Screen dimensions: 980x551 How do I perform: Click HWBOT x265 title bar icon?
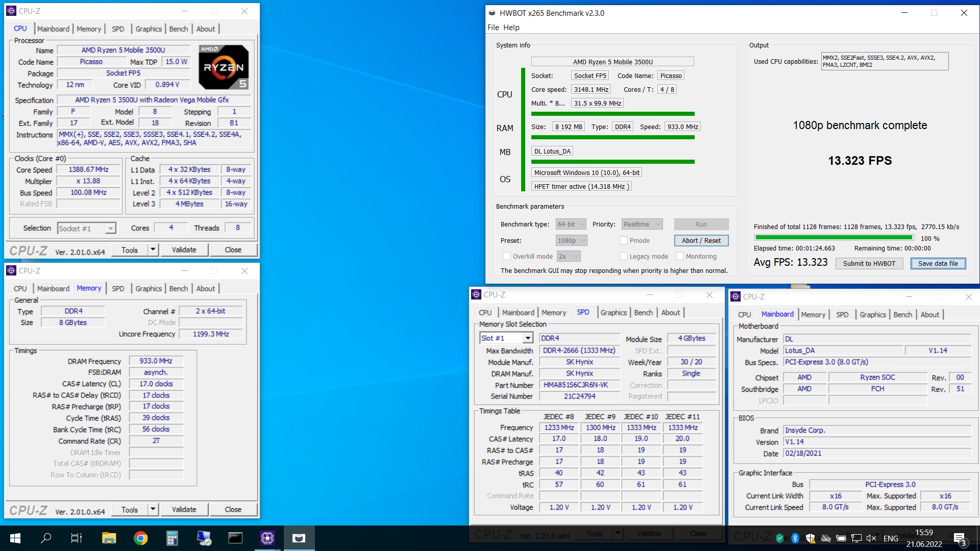pos(492,13)
